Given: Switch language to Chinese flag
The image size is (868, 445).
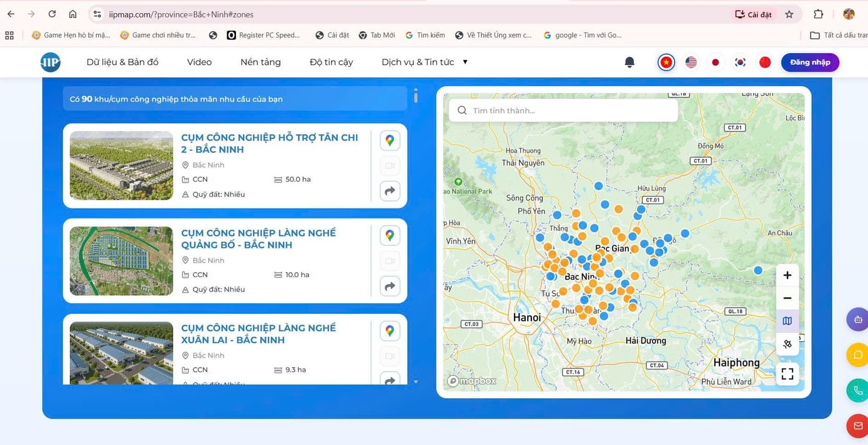Looking at the screenshot, I should (765, 62).
